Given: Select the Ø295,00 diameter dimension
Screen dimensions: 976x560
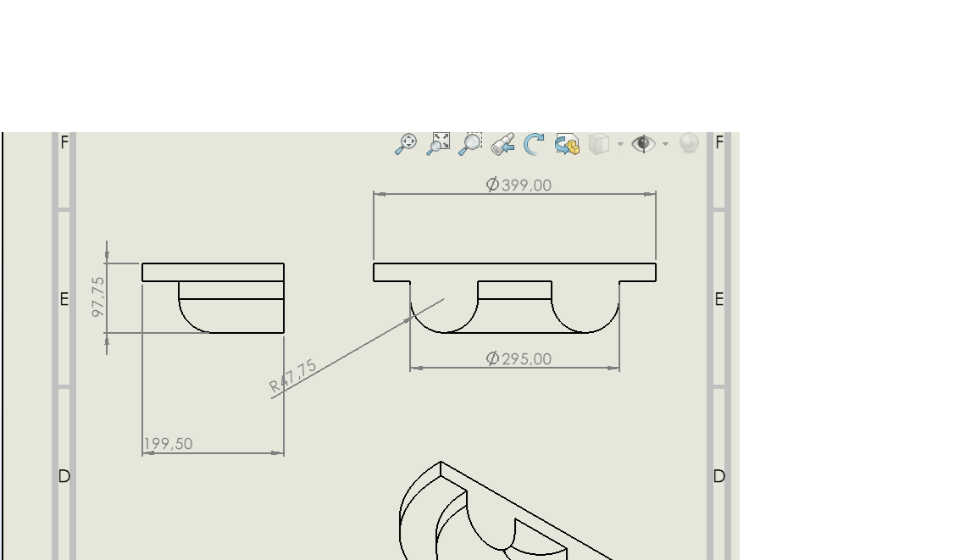Looking at the screenshot, I should coord(518,359).
